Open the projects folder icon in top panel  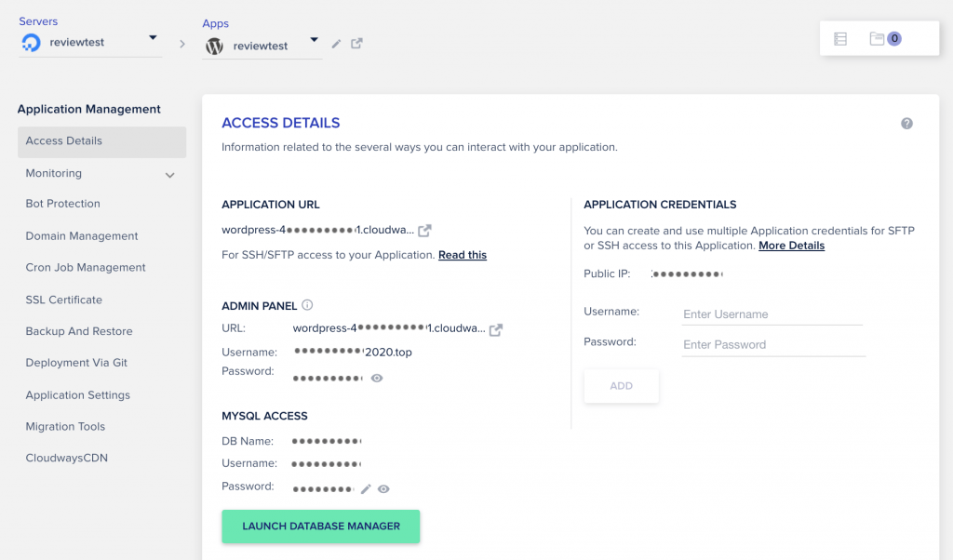877,38
